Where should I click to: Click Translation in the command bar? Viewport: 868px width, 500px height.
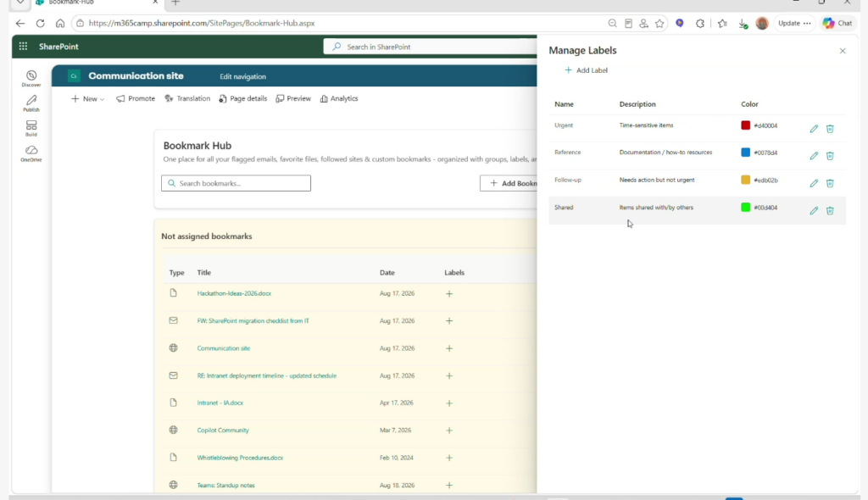[187, 98]
